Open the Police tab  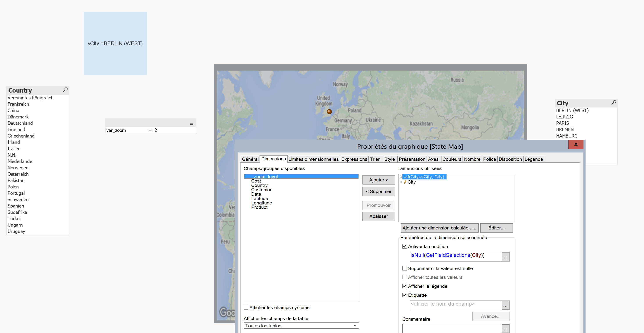click(x=489, y=159)
